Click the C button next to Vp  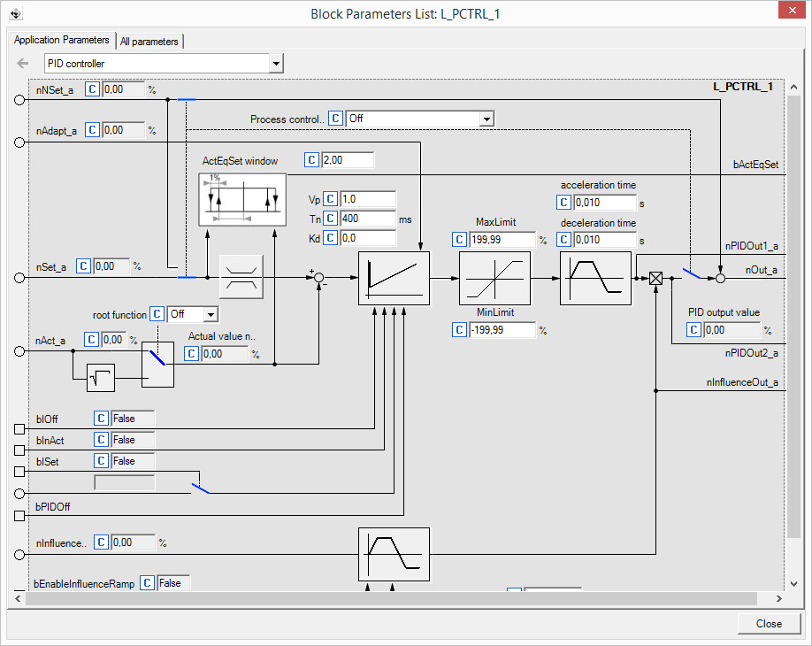coord(331,199)
